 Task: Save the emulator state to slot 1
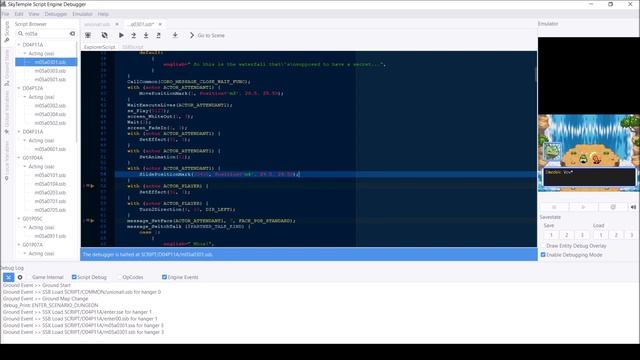[x=551, y=235]
